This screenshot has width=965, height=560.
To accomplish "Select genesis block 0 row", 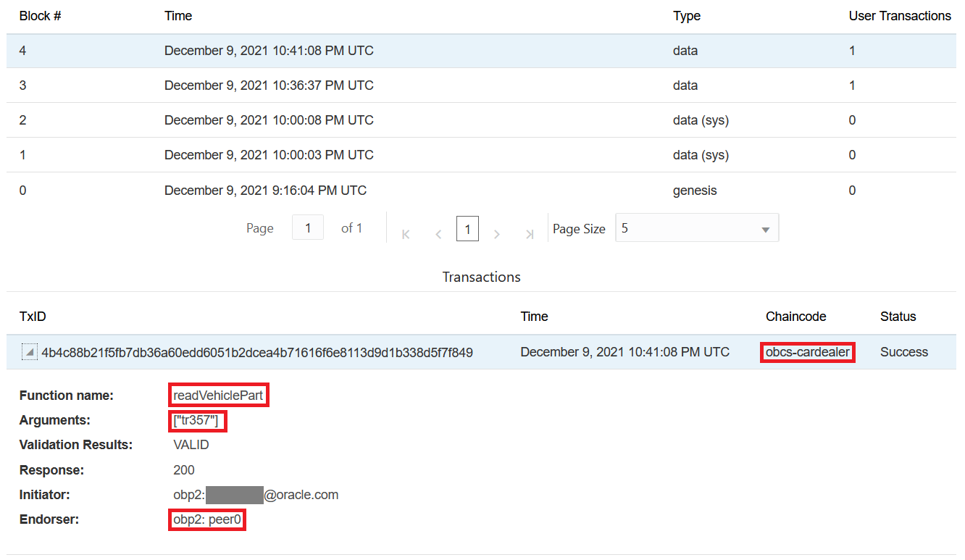I will pyautogui.click(x=481, y=191).
